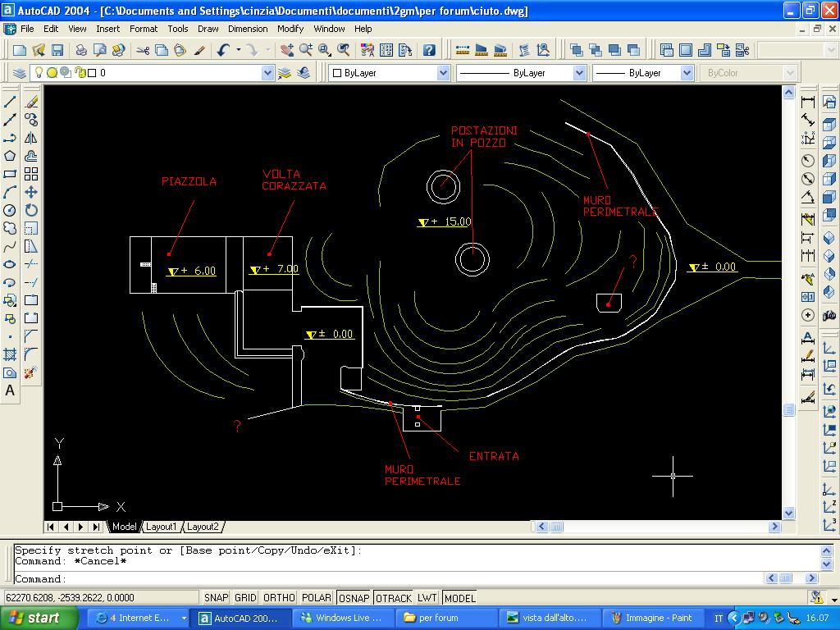Open the ByLayer color dropdown
This screenshot has width=840, height=630.
point(443,73)
